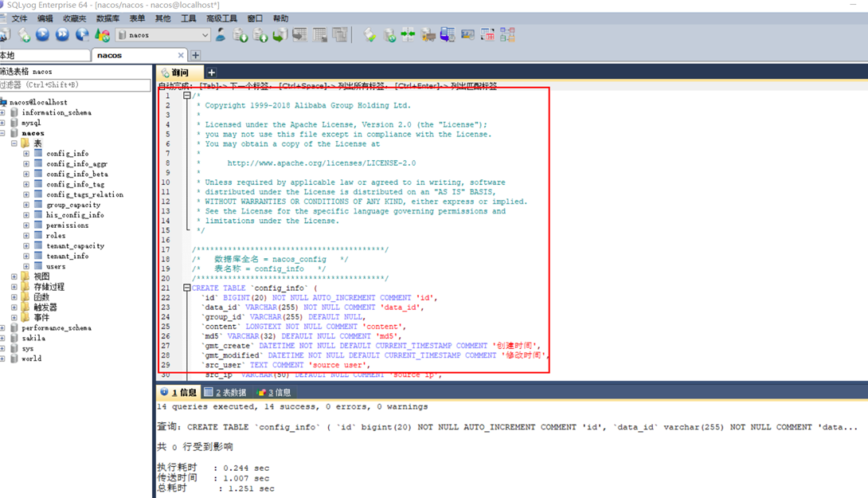Collapse the 表 tables folder
The image size is (868, 498).
tap(14, 143)
